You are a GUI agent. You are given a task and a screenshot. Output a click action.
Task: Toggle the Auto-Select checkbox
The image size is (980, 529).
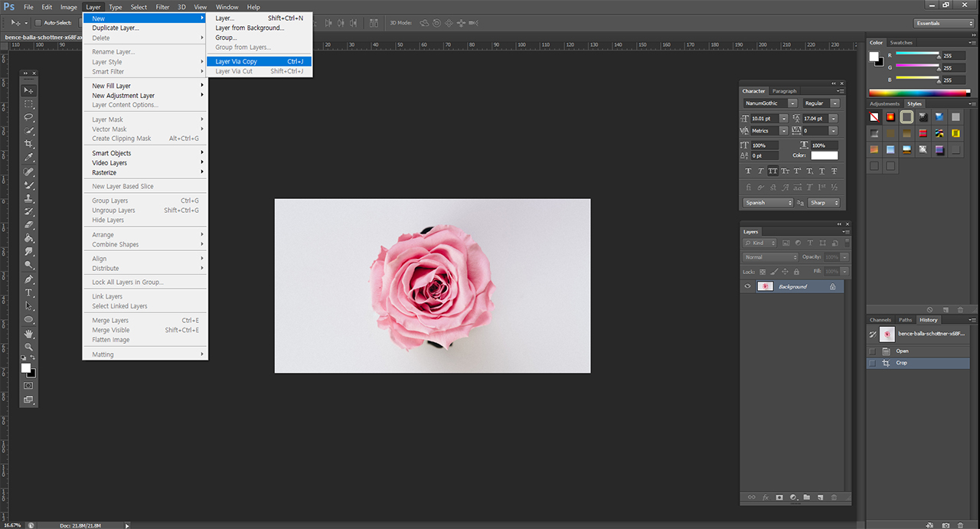pos(38,23)
